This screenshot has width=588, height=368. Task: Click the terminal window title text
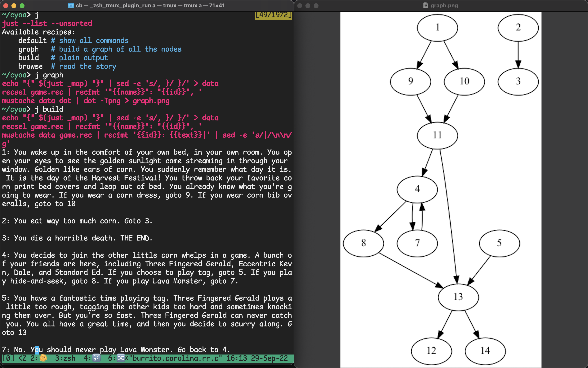pyautogui.click(x=150, y=5)
